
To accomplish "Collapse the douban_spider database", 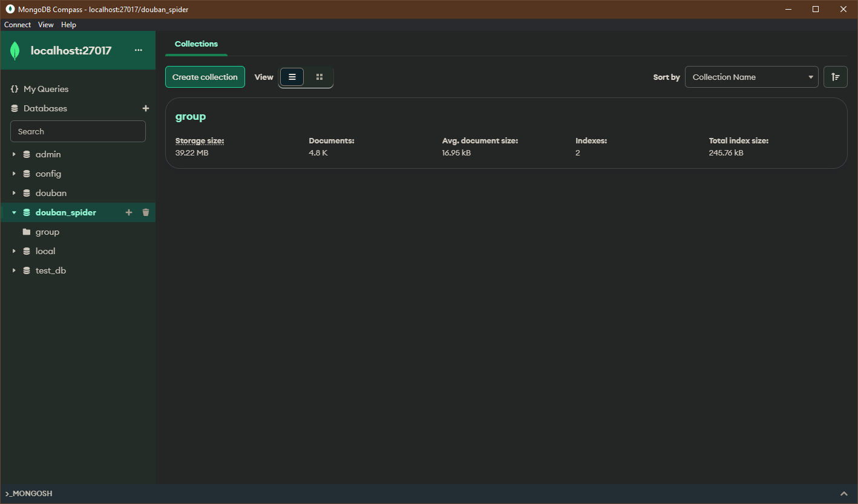I will point(14,212).
